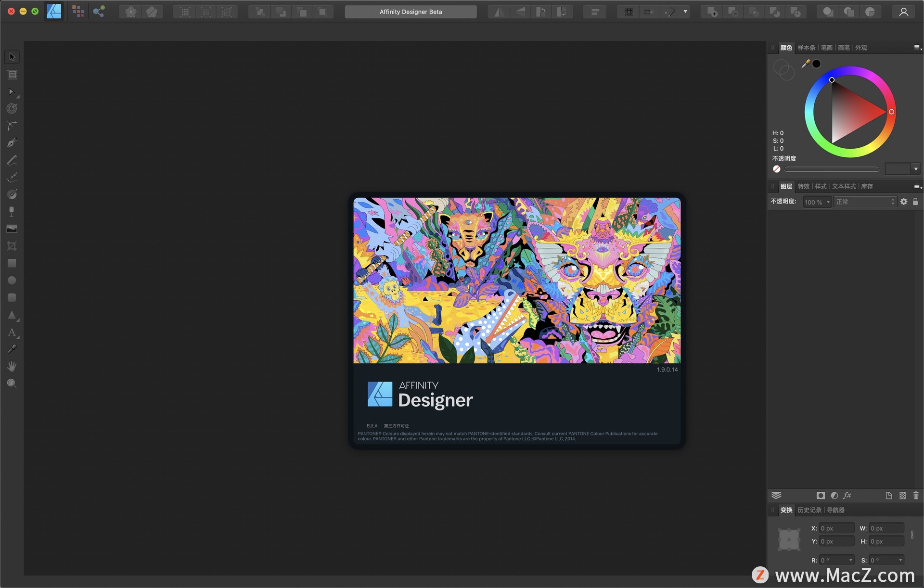Switch to 样本条 swatches tab

[x=807, y=48]
